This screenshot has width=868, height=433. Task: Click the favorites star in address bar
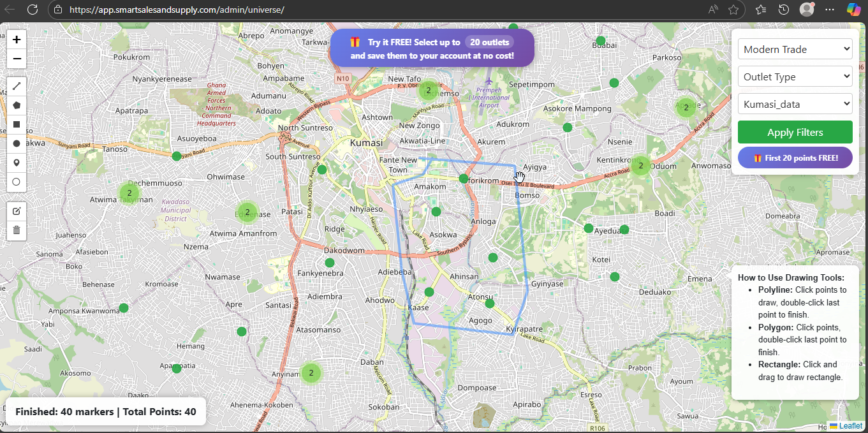coord(734,10)
